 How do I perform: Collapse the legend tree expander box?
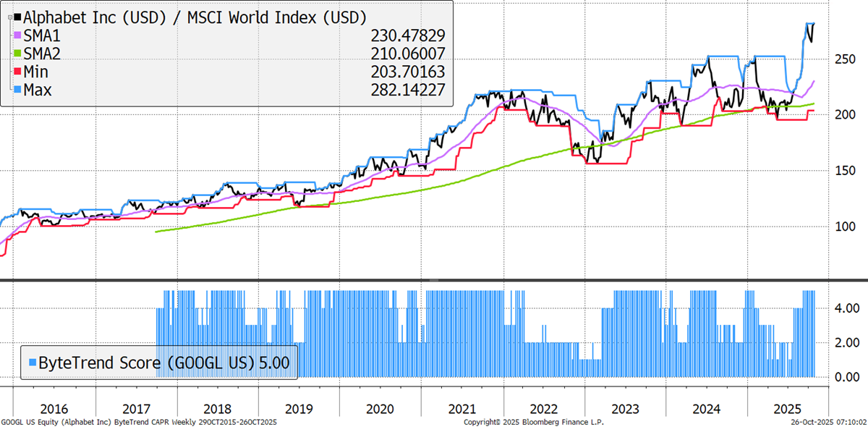click(9, 17)
